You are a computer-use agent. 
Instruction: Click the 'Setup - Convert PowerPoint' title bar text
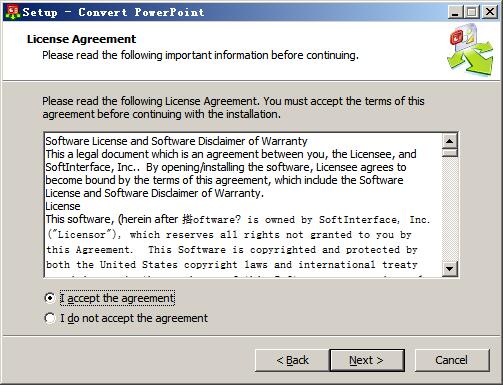click(x=113, y=12)
